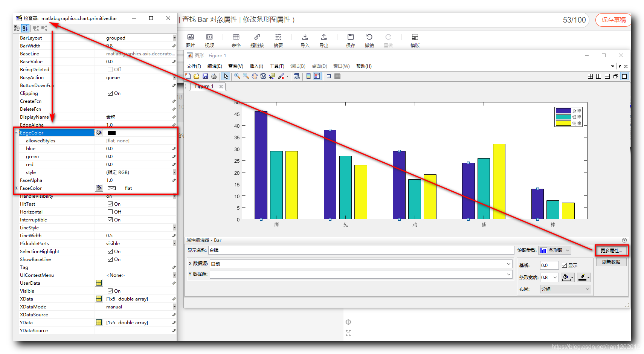Image resolution: width=644 pixels, height=354 pixels.
Task: Select the Rotate 3D tool
Action: point(263,76)
